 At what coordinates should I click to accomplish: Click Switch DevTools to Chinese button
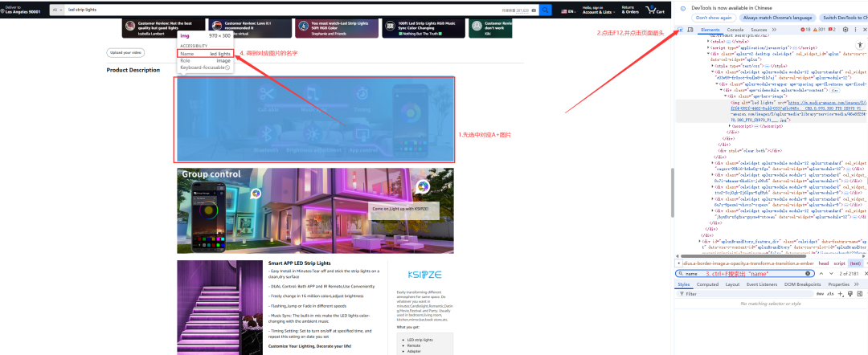click(x=843, y=18)
